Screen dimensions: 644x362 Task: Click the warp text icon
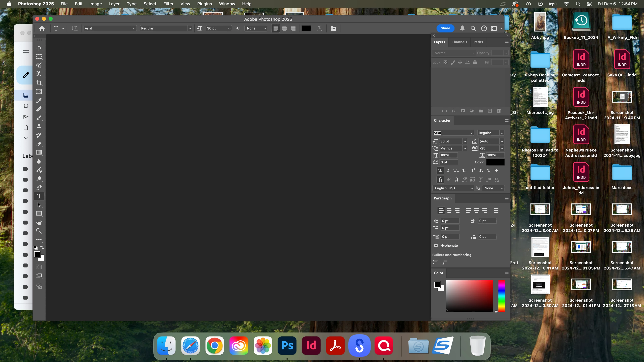(x=319, y=28)
